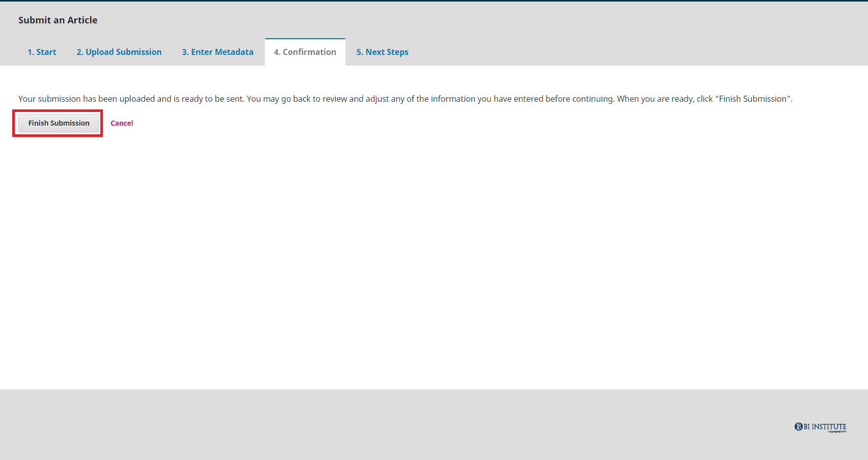
Task: Click the word Finish on the grey button
Action: 38,123
